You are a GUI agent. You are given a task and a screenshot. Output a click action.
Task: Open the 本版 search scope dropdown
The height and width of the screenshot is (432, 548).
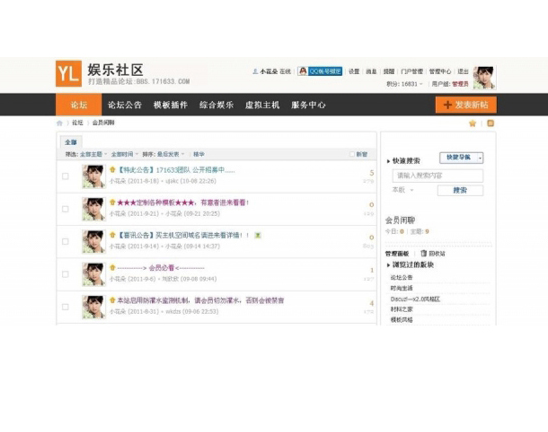point(403,190)
